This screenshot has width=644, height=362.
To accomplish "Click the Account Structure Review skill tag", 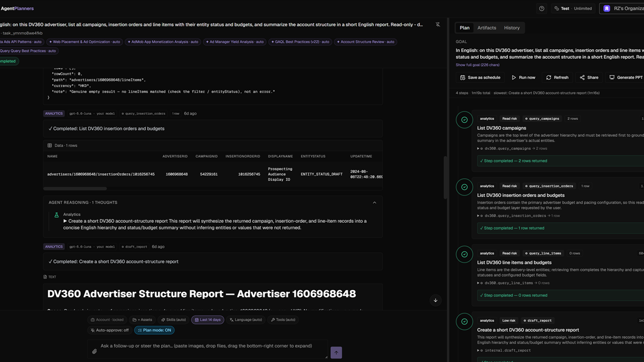I will (x=365, y=42).
